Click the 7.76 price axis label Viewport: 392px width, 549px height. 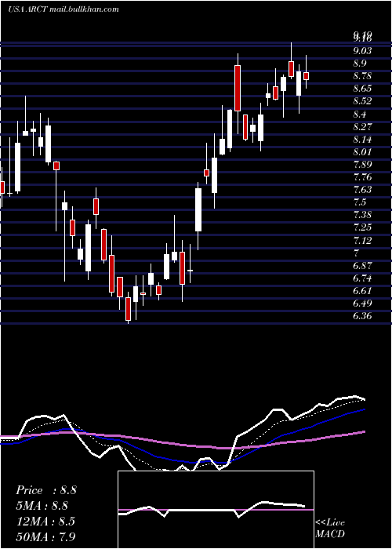(x=362, y=177)
